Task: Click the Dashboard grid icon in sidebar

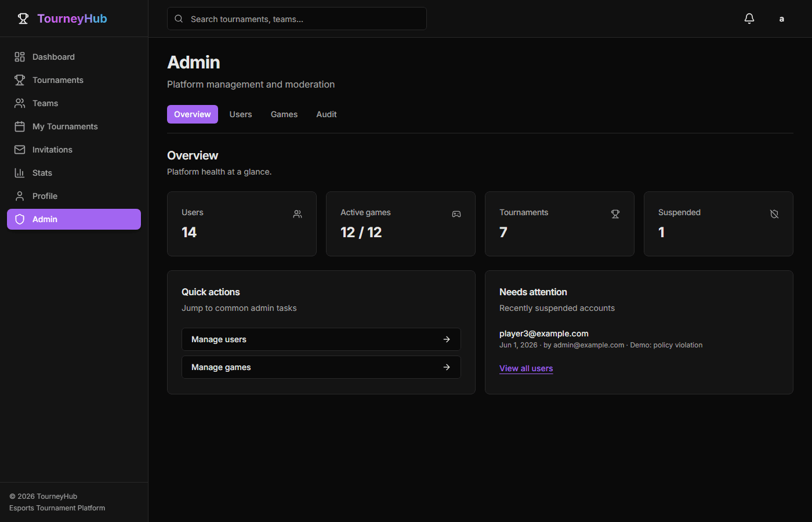Action: [x=20, y=57]
